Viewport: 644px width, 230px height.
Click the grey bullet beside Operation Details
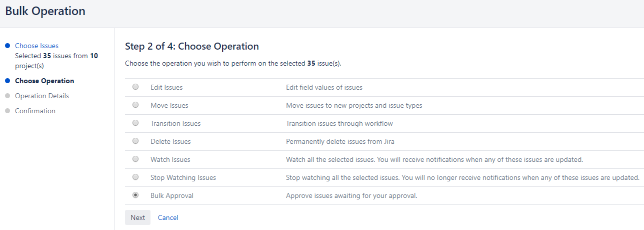click(x=7, y=96)
